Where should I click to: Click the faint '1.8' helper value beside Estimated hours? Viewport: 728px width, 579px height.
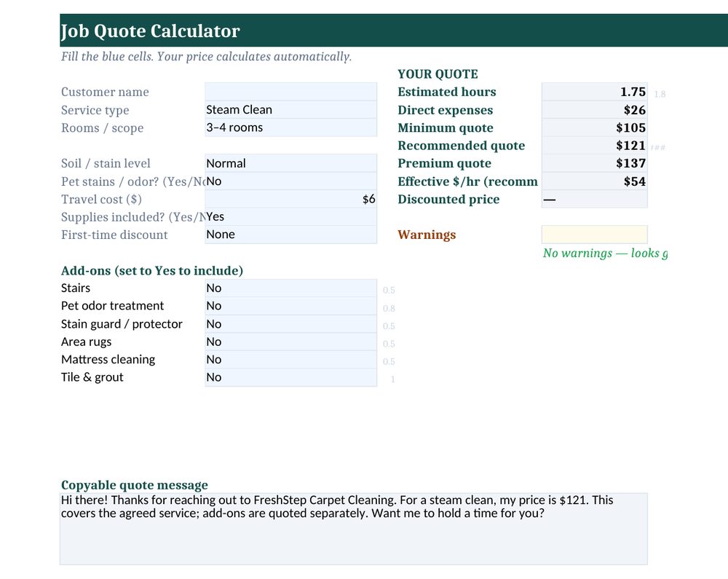pos(660,94)
